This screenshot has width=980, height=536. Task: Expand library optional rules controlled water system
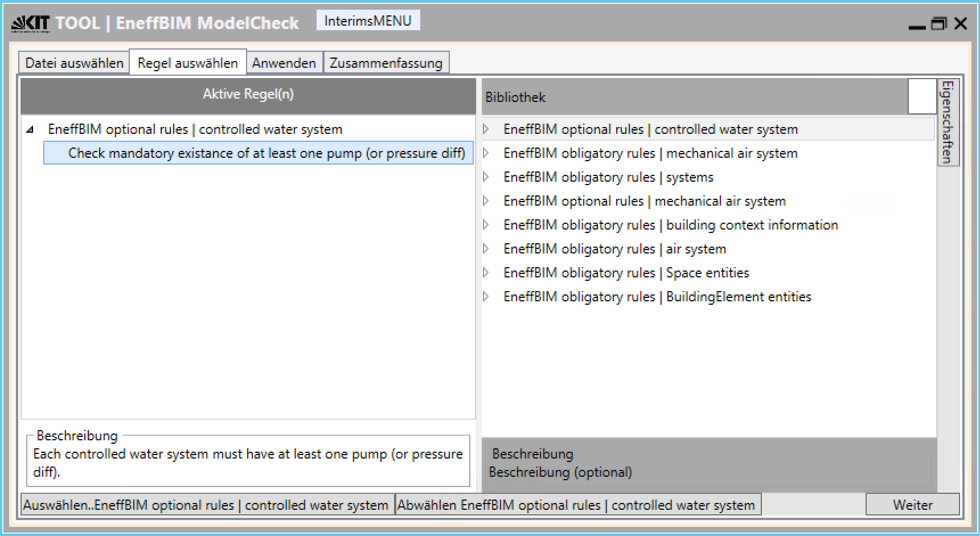[x=486, y=129]
